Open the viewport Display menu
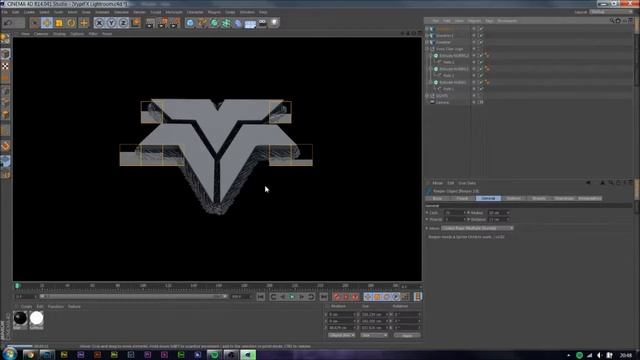Screen dimensions: 640x360 click(59, 34)
